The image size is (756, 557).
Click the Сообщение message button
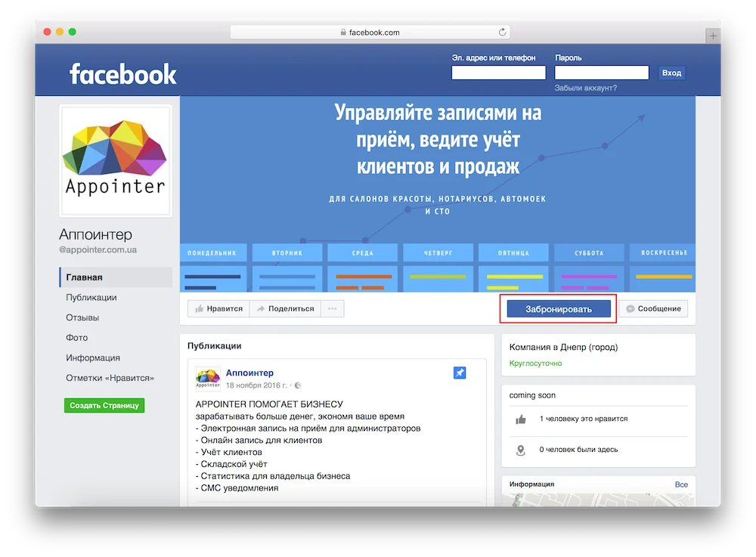tap(653, 309)
